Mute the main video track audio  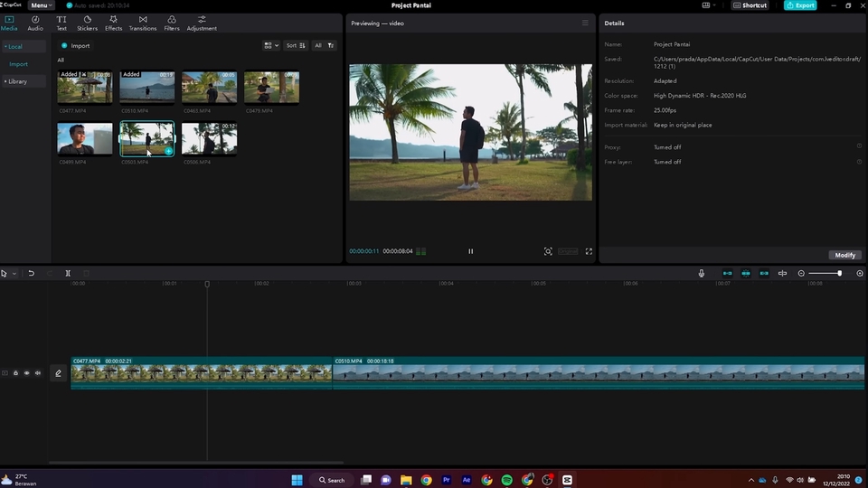coord(38,373)
